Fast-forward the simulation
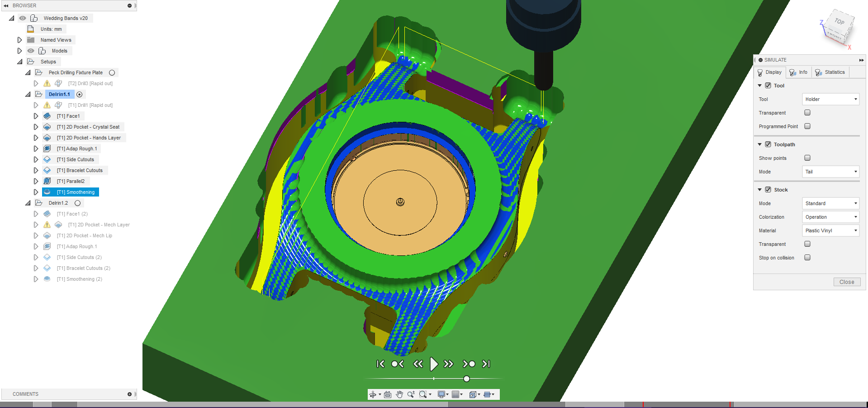Image resolution: width=868 pixels, height=408 pixels. pyautogui.click(x=449, y=364)
